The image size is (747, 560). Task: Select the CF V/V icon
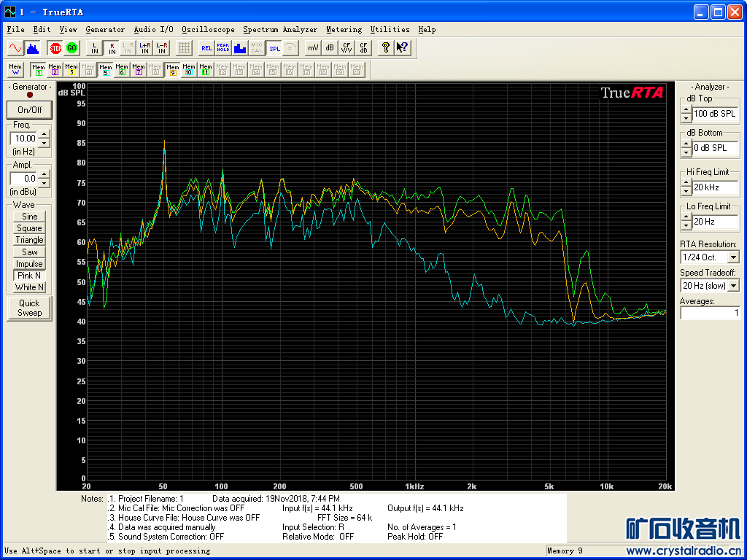click(x=347, y=48)
